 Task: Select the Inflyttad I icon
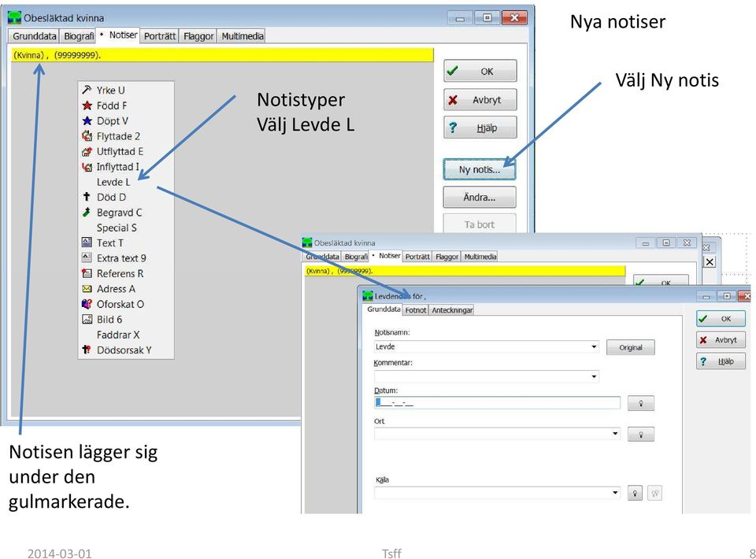87,167
